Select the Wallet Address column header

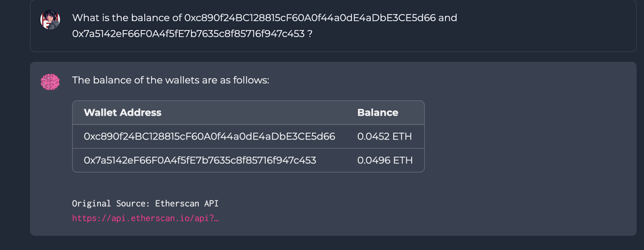[122, 113]
